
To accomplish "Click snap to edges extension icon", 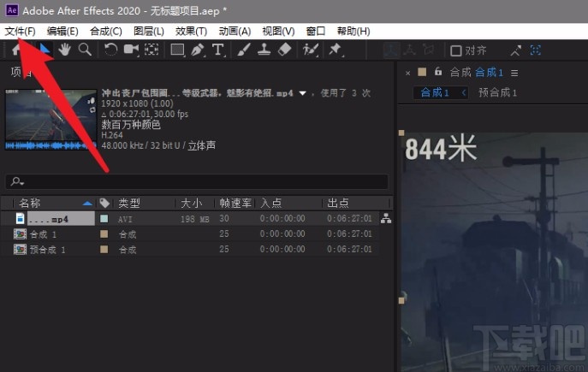I will click(x=515, y=50).
